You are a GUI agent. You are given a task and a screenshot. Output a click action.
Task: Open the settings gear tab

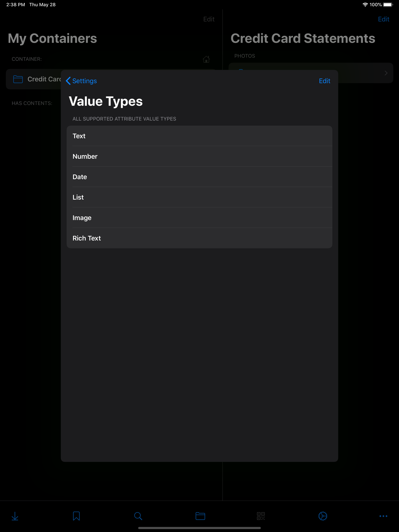[323, 516]
